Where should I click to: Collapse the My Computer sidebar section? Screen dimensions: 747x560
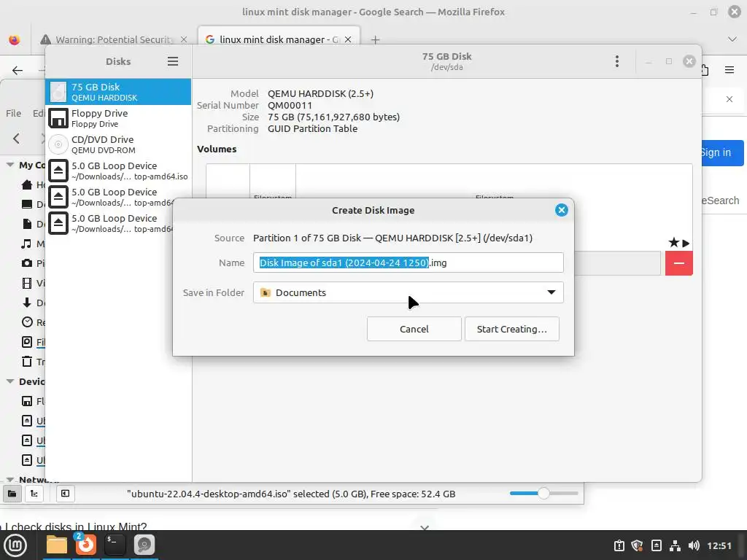pos(10,165)
